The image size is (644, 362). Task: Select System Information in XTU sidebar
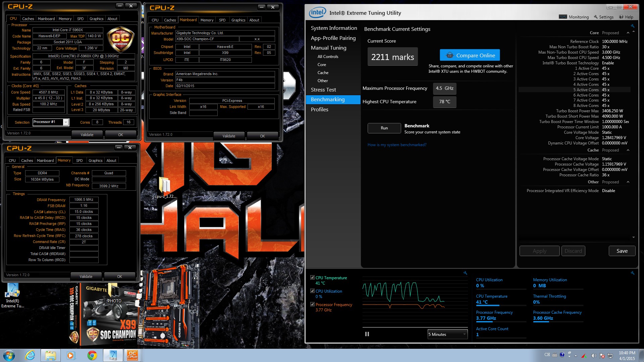334,28
